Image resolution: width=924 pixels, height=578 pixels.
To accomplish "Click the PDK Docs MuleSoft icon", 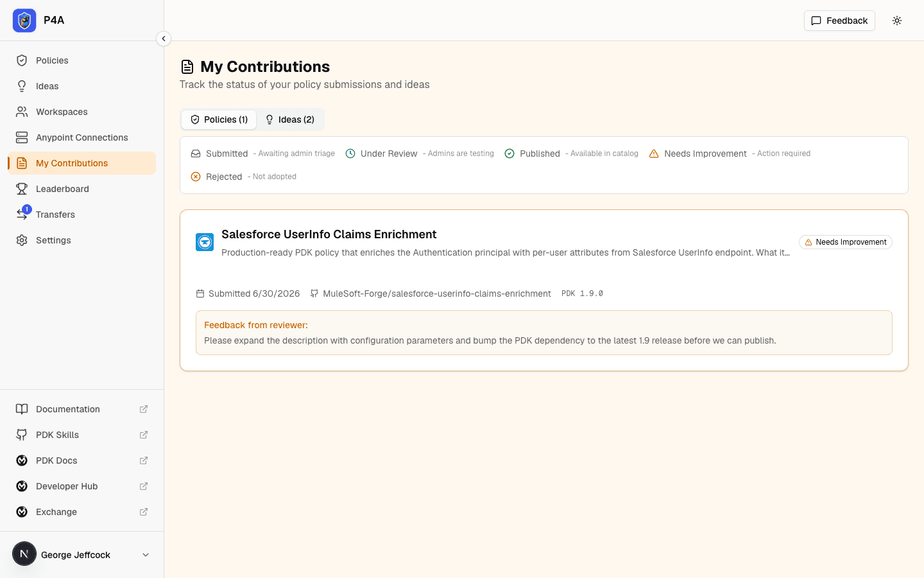I will (x=22, y=460).
